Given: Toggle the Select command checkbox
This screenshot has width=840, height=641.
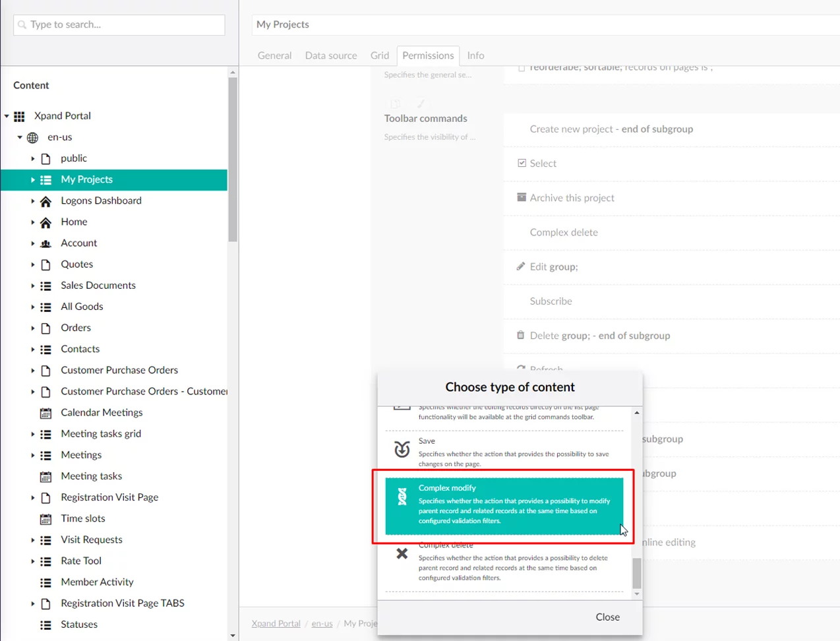Looking at the screenshot, I should 522,163.
